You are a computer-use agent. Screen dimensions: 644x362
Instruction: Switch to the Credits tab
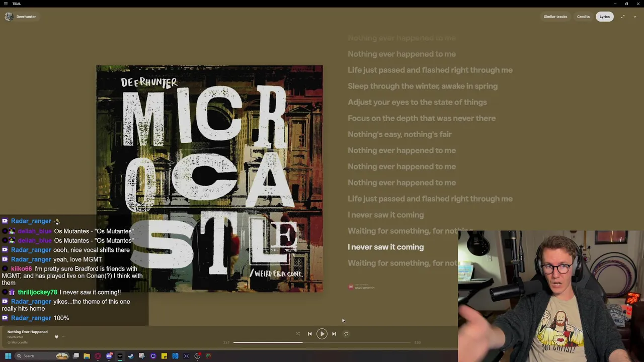pyautogui.click(x=583, y=17)
